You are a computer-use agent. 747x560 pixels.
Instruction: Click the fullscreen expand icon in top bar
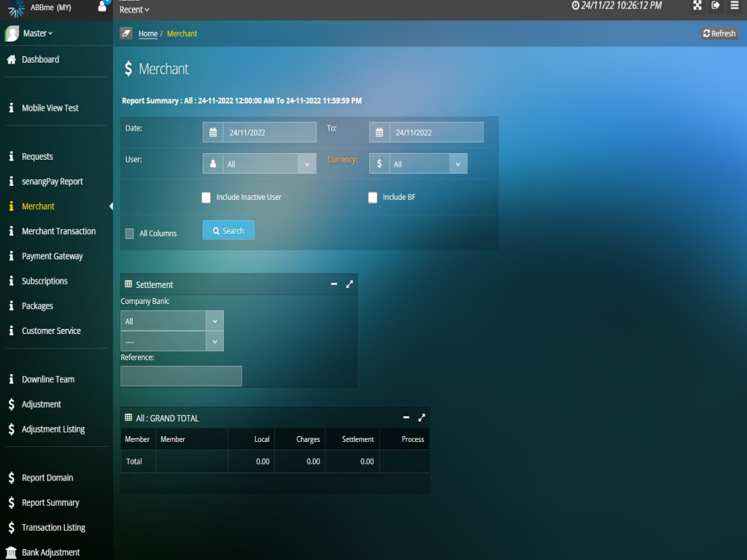[697, 6]
